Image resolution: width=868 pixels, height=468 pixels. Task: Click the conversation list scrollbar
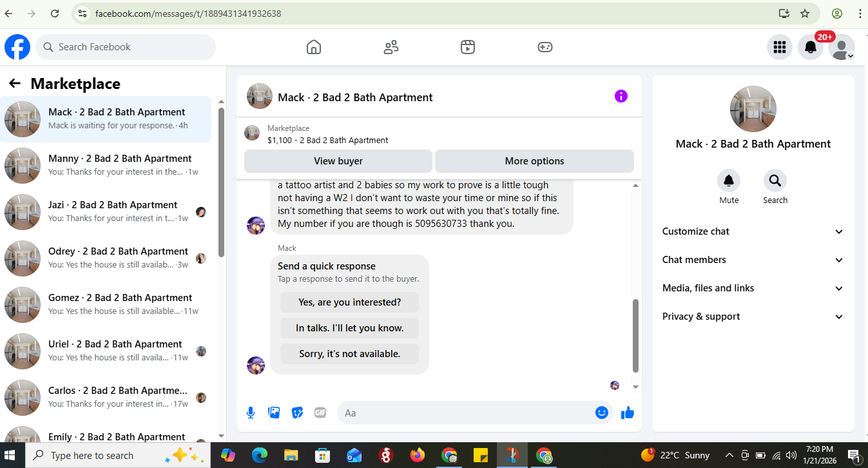221,182
